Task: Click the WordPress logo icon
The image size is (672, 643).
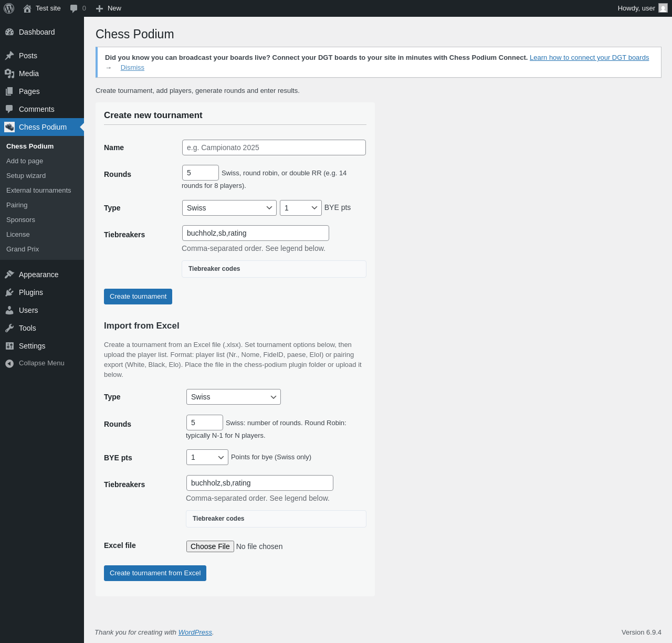Action: pyautogui.click(x=9, y=8)
